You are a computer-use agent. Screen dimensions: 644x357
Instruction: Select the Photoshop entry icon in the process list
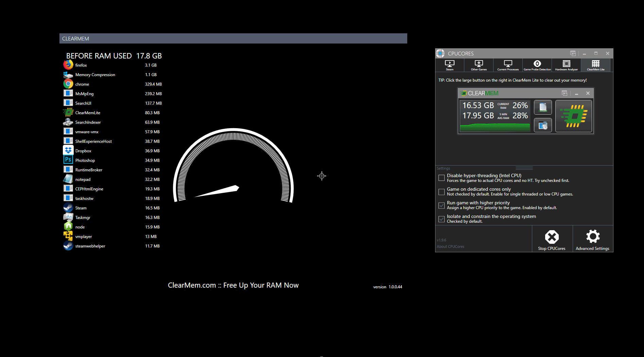[x=68, y=159]
